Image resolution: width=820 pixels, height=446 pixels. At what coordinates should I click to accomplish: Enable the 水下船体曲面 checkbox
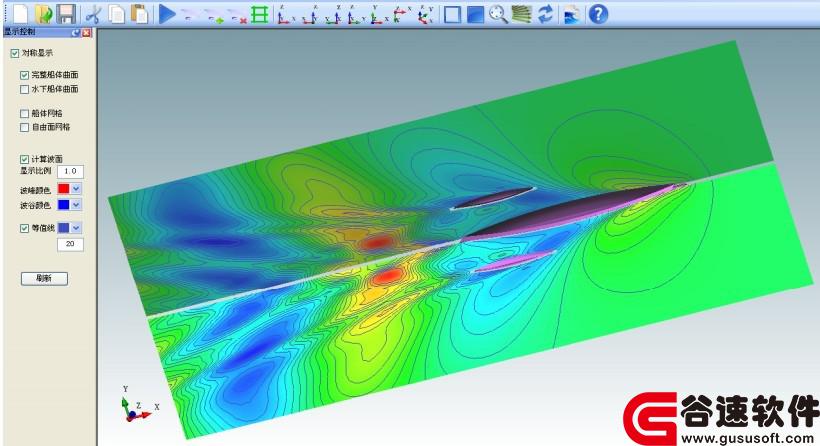(x=24, y=89)
